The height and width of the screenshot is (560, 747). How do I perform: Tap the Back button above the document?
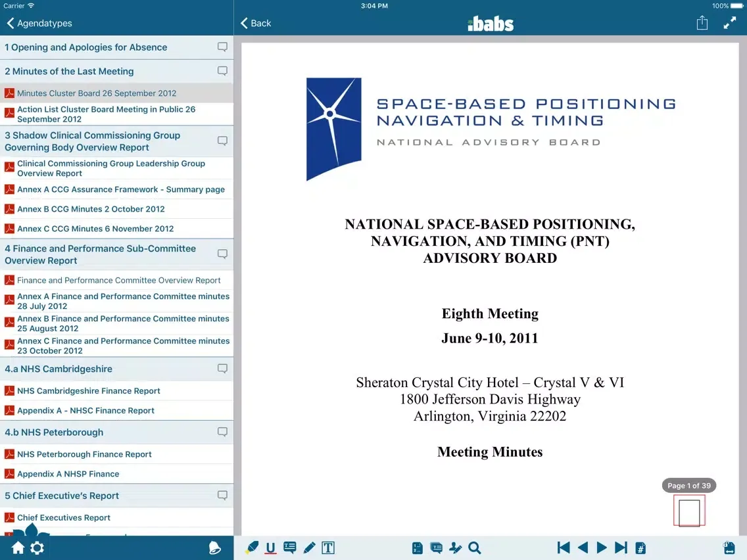[x=256, y=23]
